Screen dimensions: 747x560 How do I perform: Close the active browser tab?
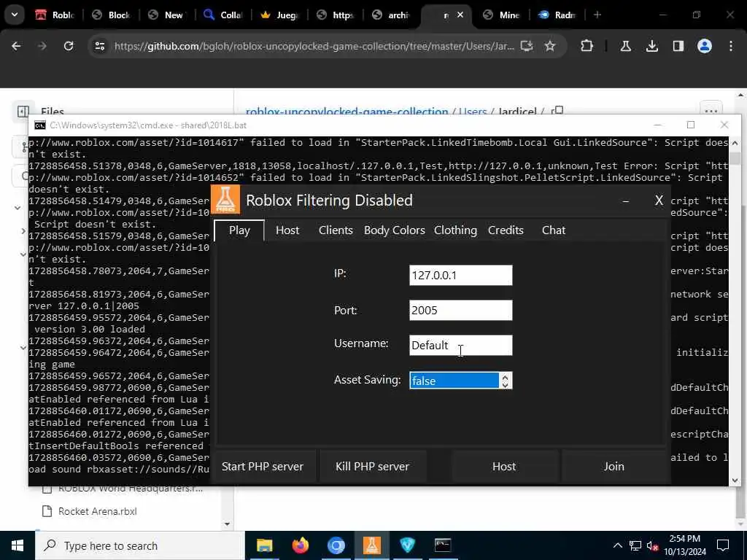click(x=460, y=15)
